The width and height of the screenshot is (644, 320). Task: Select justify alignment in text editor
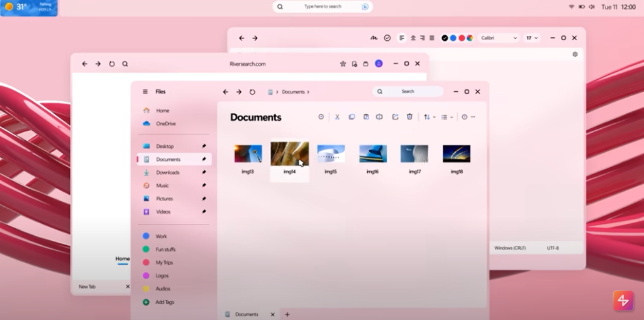pyautogui.click(x=431, y=38)
